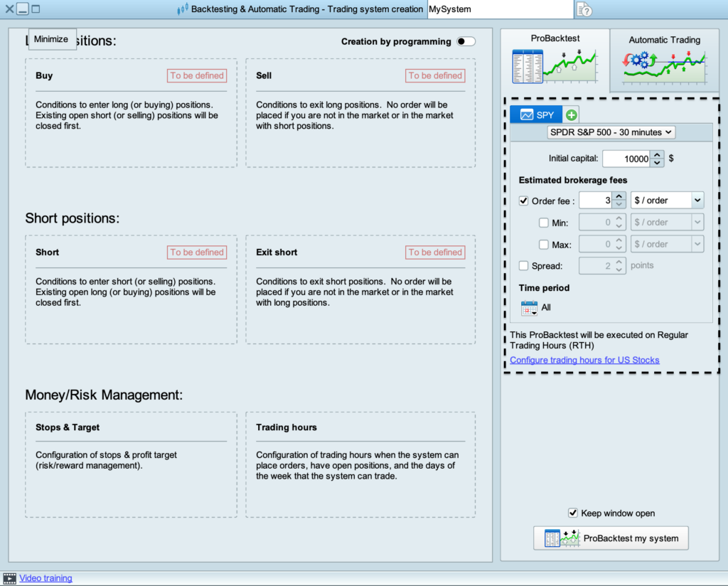Screen dimensions: 728x586
Task: Toggle Creation by programming switch
Action: tap(466, 42)
